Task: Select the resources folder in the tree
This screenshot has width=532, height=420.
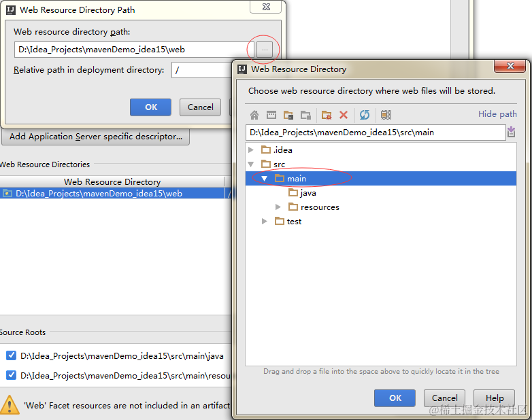Action: click(320, 207)
